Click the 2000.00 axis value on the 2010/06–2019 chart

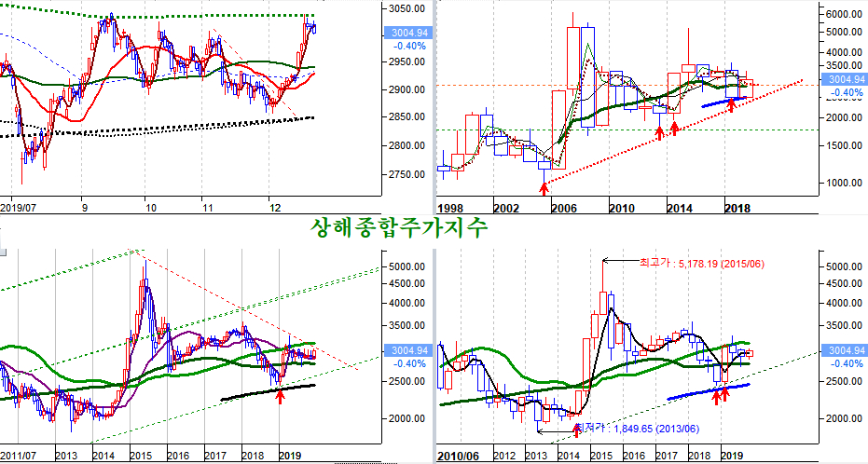[844, 419]
